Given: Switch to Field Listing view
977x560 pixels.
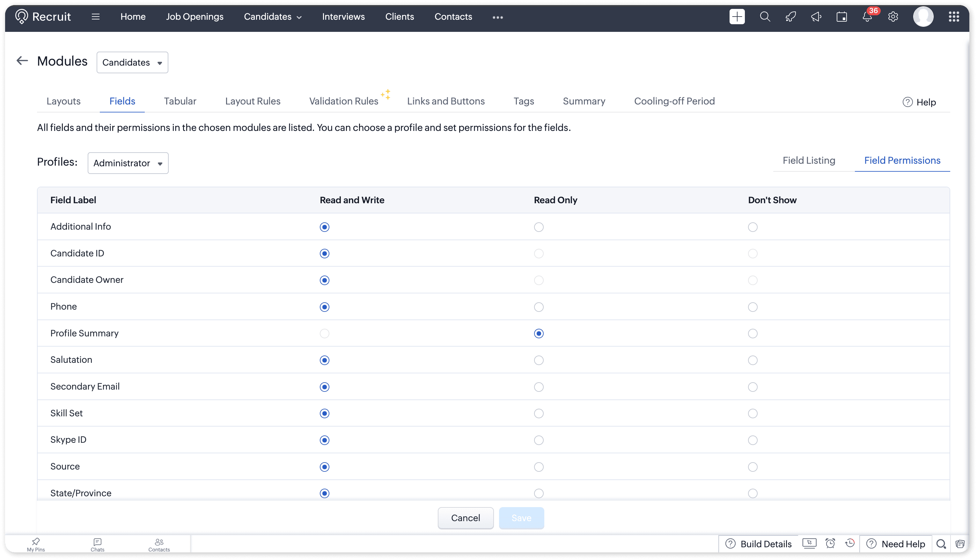Looking at the screenshot, I should [809, 160].
